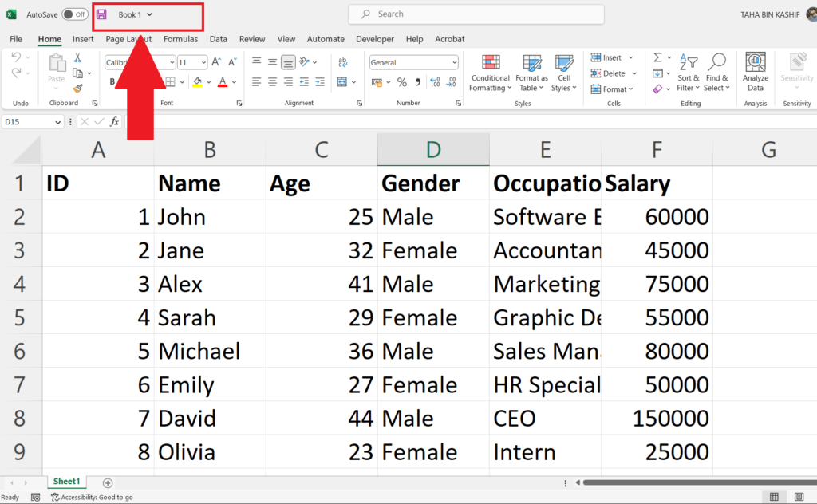Viewport: 817px width, 504px height.
Task: Click the Comma Style icon
Action: click(419, 81)
